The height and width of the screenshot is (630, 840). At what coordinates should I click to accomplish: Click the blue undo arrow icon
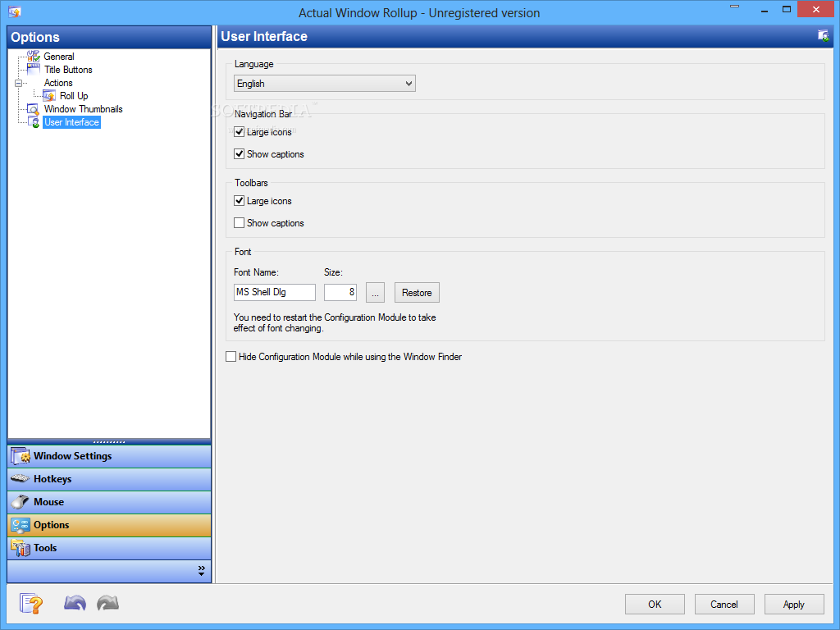[75, 603]
